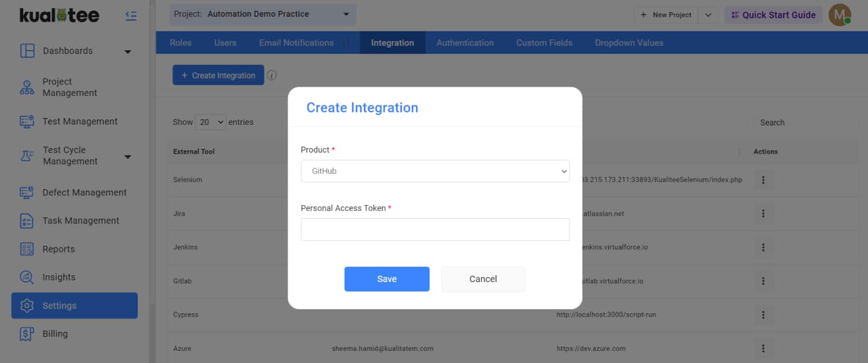Change the Show entries count dropdown
The image size is (868, 363).
(211, 122)
